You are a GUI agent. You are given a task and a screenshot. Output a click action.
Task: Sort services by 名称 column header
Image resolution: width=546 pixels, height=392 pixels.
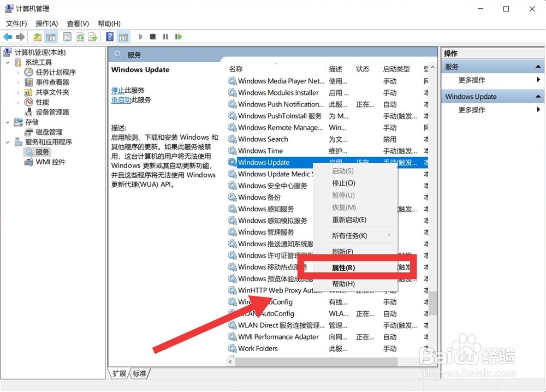click(x=276, y=69)
